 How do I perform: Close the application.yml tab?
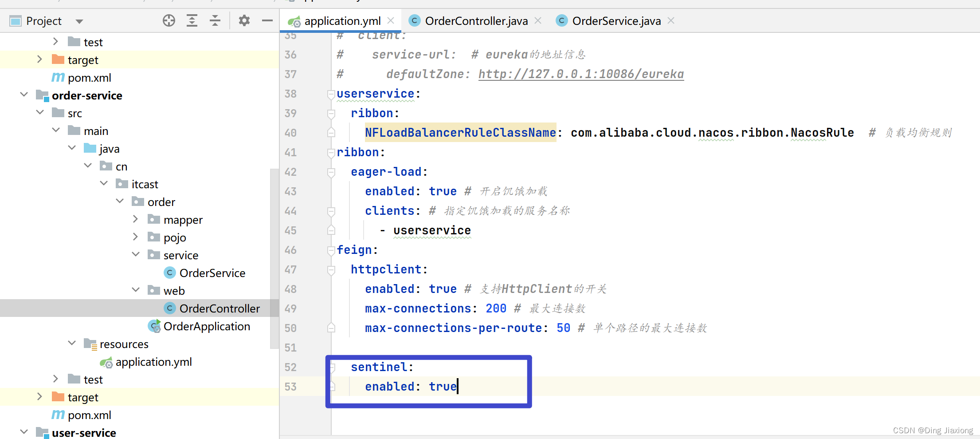point(391,20)
